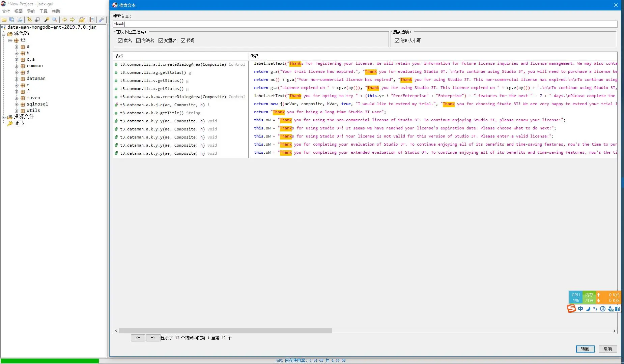Viewport: 624px width, 364px height.
Task: Click the forward navigation arrow in toolbar
Action: point(72,20)
